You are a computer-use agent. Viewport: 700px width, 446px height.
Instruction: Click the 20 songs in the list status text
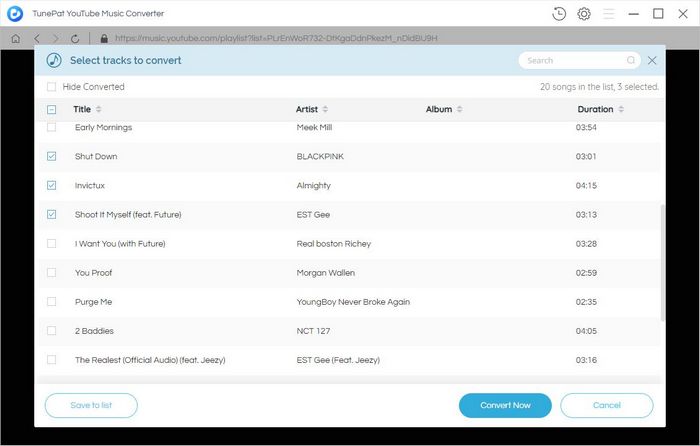coord(599,87)
